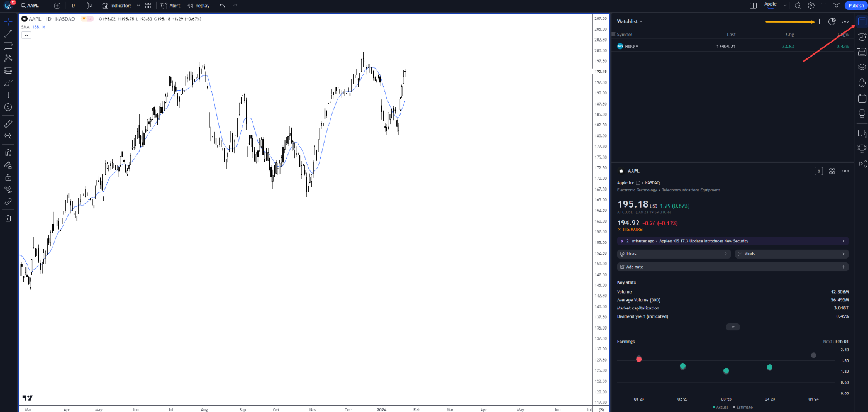Click the compare or add symbol icon

[57, 5]
